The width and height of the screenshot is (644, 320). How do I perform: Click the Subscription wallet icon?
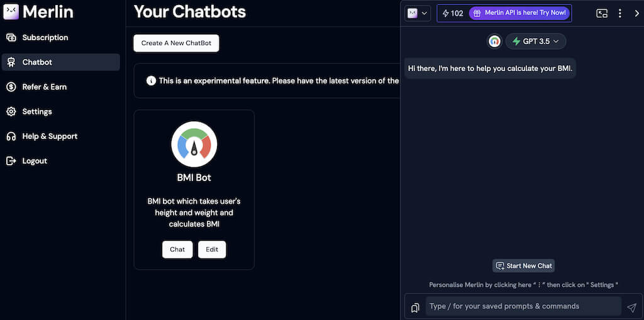pos(11,38)
